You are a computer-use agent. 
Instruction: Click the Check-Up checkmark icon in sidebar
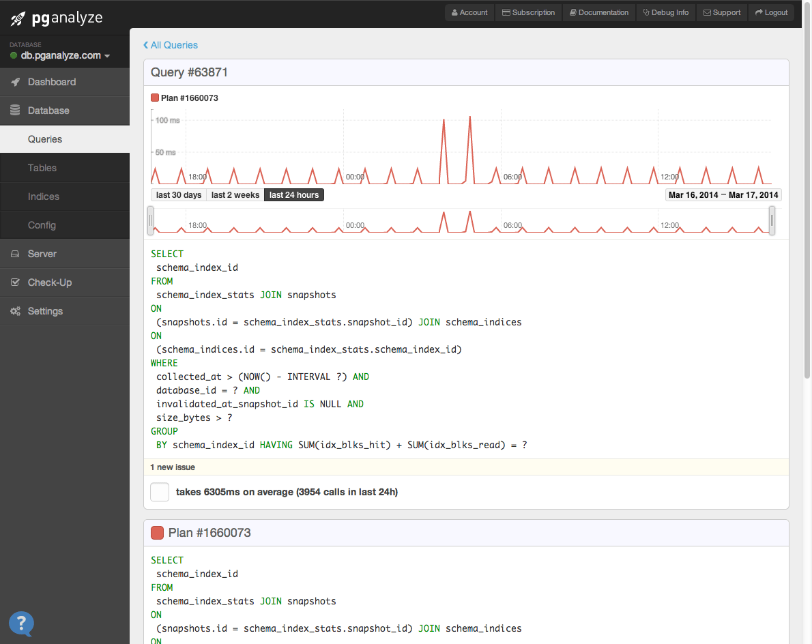tap(15, 282)
